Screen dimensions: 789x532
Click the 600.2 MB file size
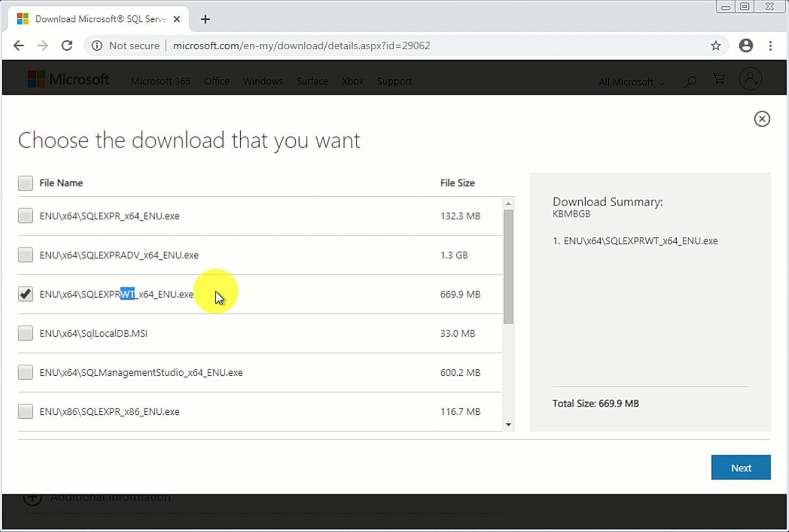460,372
